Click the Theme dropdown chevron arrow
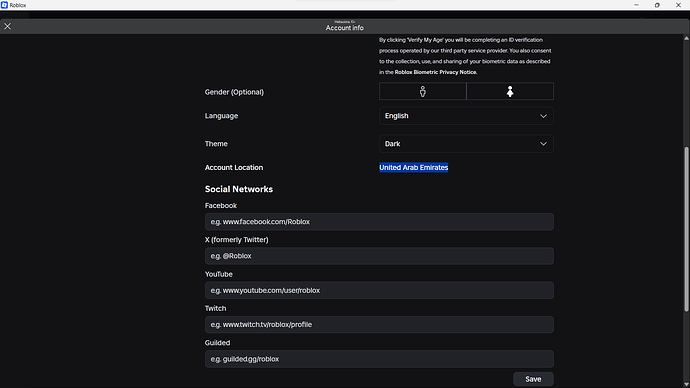Image resolution: width=690 pixels, height=388 pixels. tap(543, 144)
